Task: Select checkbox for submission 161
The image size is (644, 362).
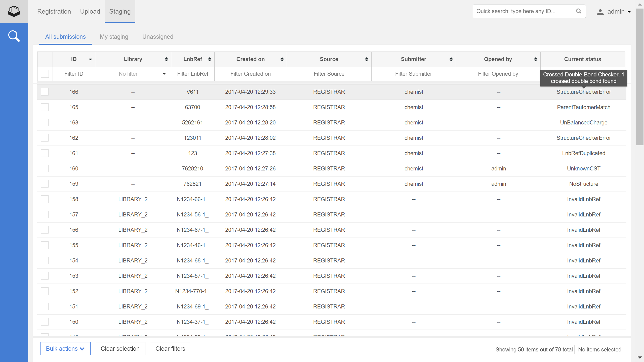Action: click(x=45, y=153)
